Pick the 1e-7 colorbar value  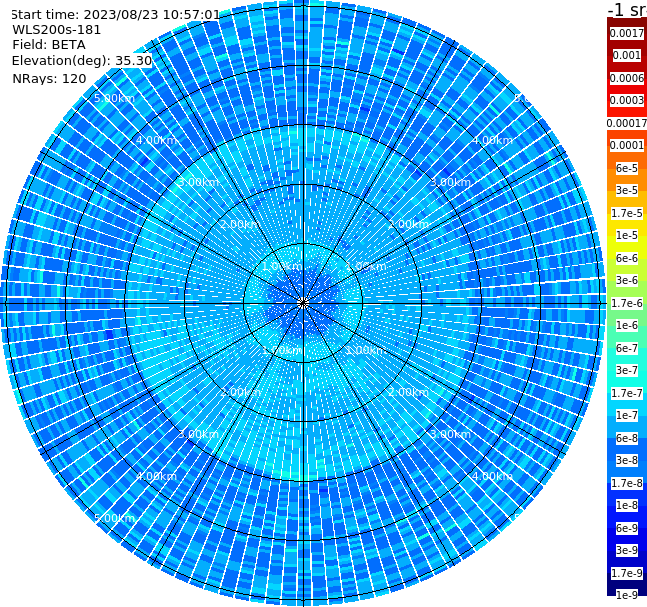point(627,415)
